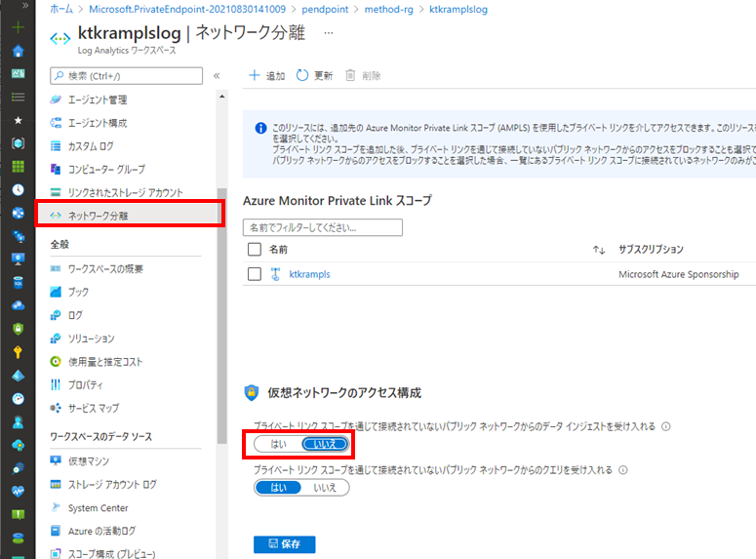The width and height of the screenshot is (756, 559).
Task: Click pendpoint breadcrumb link
Action: [x=325, y=9]
